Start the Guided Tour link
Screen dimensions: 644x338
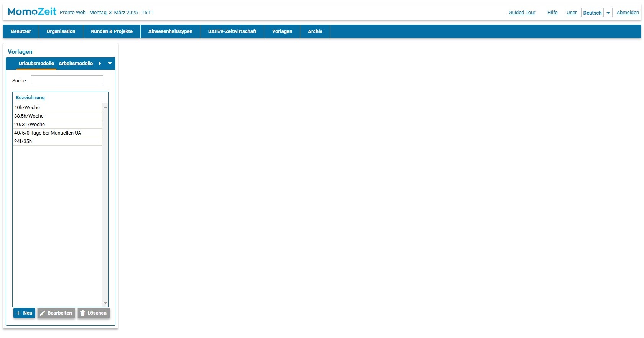coord(522,13)
